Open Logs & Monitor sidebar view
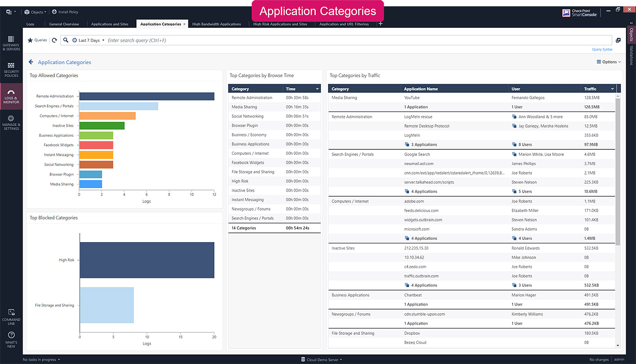Screen dimensions: 636x364 tap(11, 97)
